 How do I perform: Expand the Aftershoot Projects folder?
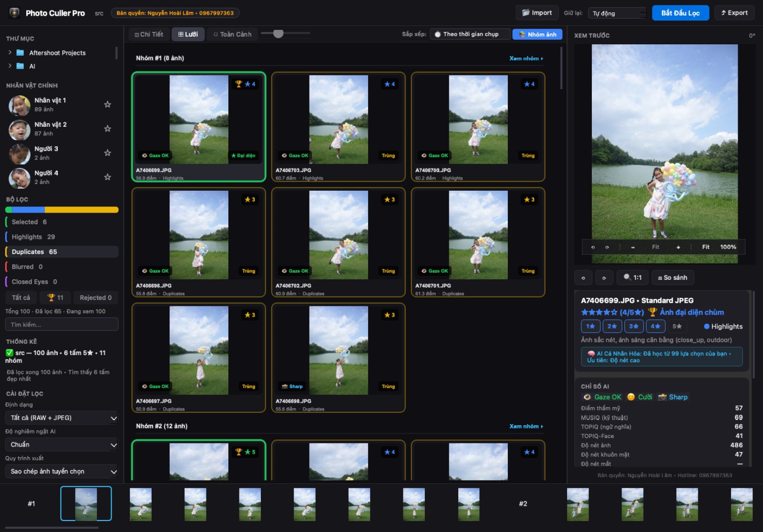tap(10, 52)
